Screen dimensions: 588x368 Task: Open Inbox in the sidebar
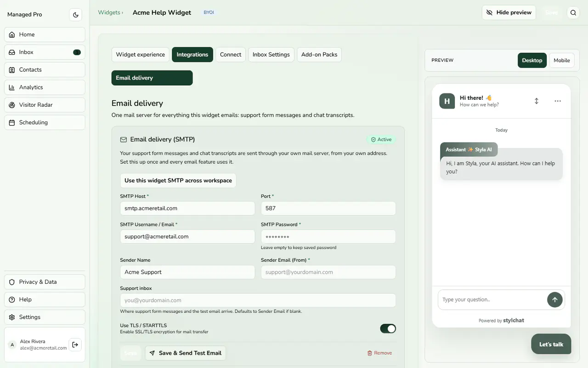coord(45,52)
